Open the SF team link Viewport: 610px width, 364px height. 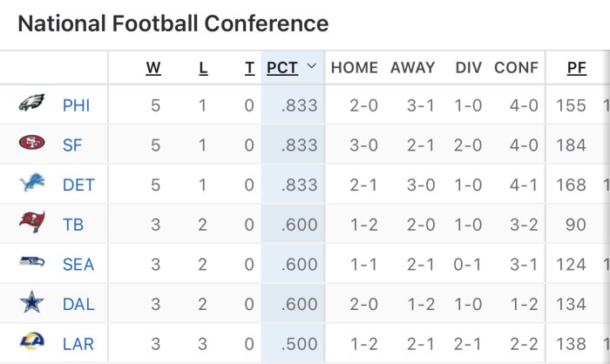(x=72, y=145)
